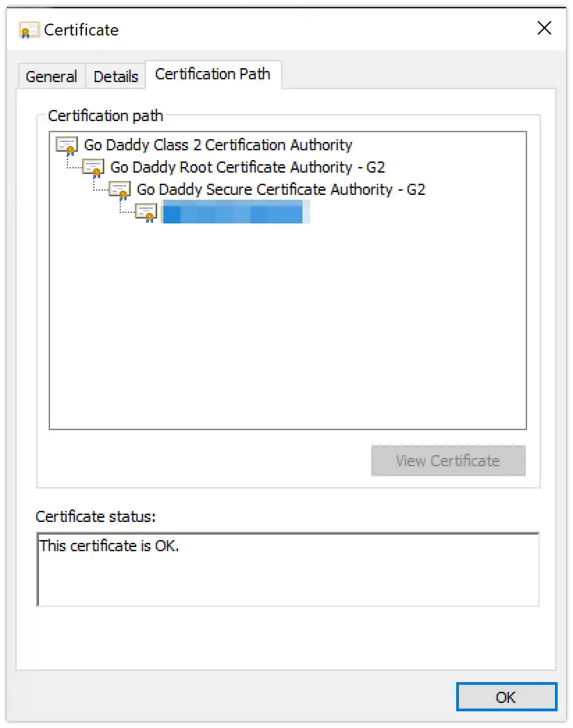This screenshot has width=573, height=728.
Task: Open the Details tab
Action: (115, 76)
